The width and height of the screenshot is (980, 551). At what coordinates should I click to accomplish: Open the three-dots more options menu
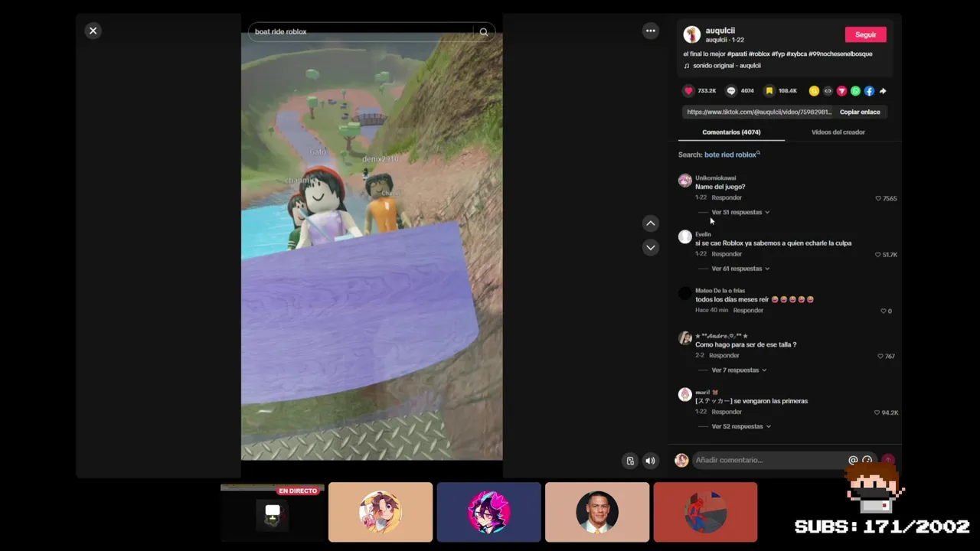pos(650,31)
